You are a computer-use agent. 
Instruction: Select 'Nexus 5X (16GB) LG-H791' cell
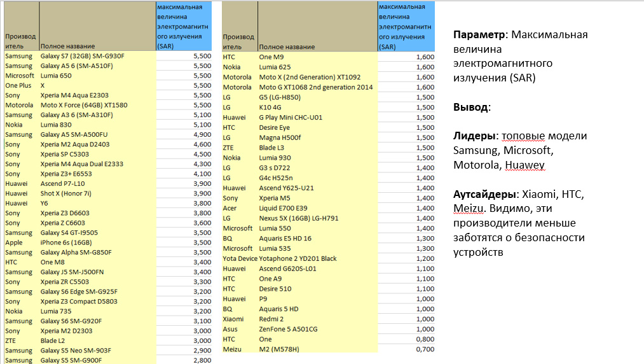318,218
